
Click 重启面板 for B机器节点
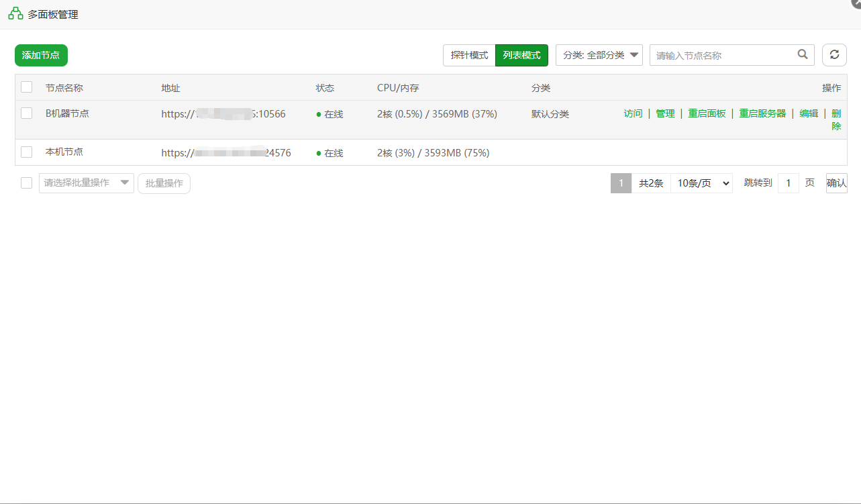coord(706,113)
